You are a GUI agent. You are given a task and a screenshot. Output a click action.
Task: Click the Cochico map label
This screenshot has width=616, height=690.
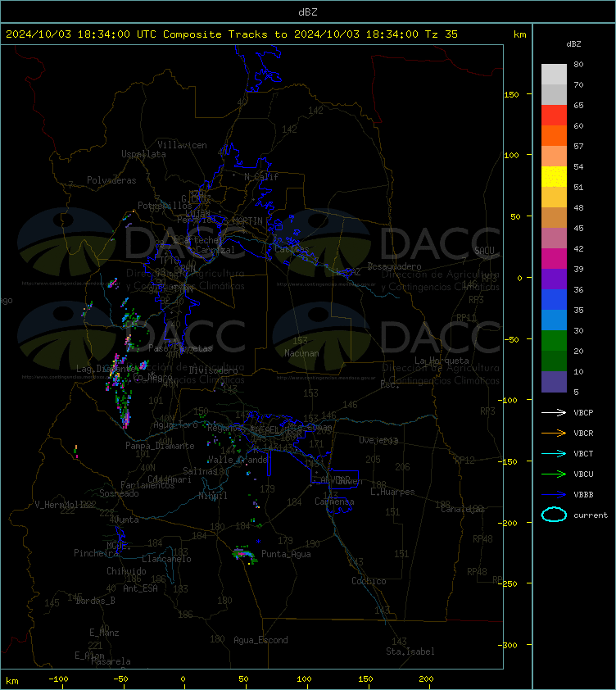coord(369,581)
